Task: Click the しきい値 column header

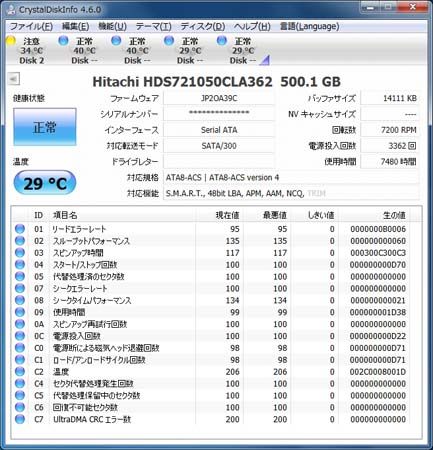Action: pyautogui.click(x=321, y=215)
